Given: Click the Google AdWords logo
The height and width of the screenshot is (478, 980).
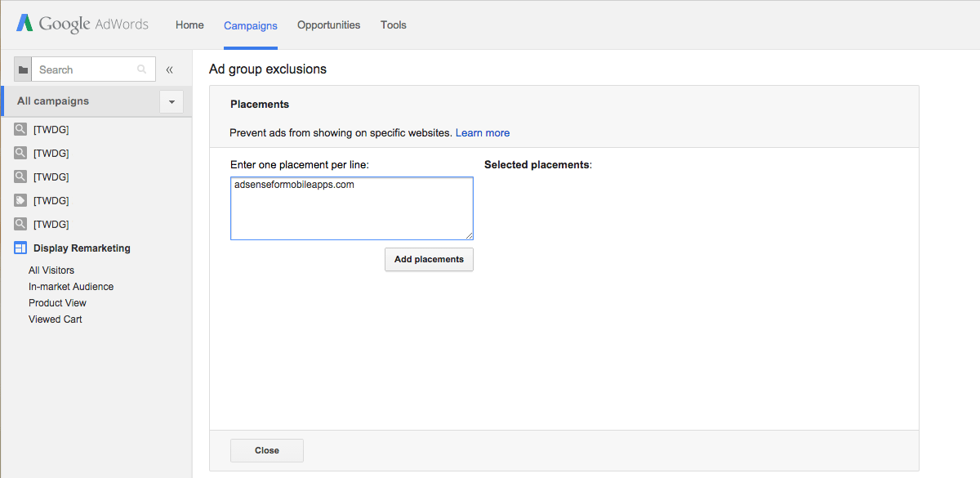Looking at the screenshot, I should (82, 24).
